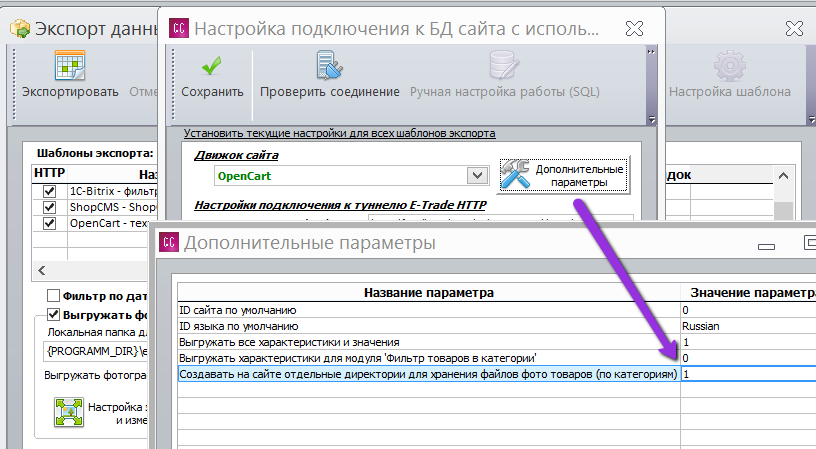Toggle HTTP checkbox for OpenCart template

click(x=49, y=223)
